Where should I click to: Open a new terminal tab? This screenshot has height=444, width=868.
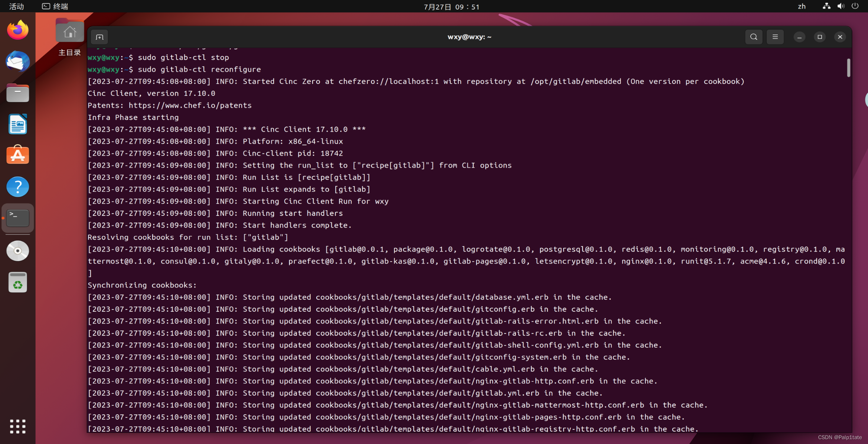point(99,37)
